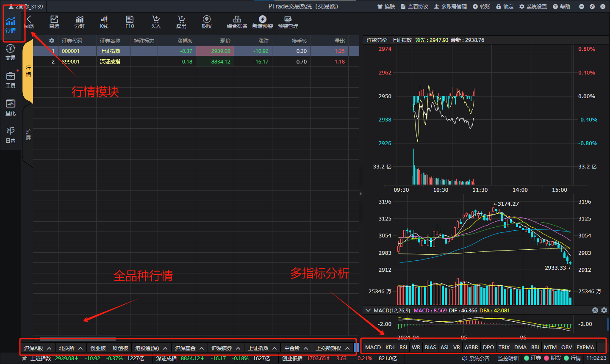Collapse the MACD indicator panel chevron
The image size is (610, 364).
click(368, 310)
